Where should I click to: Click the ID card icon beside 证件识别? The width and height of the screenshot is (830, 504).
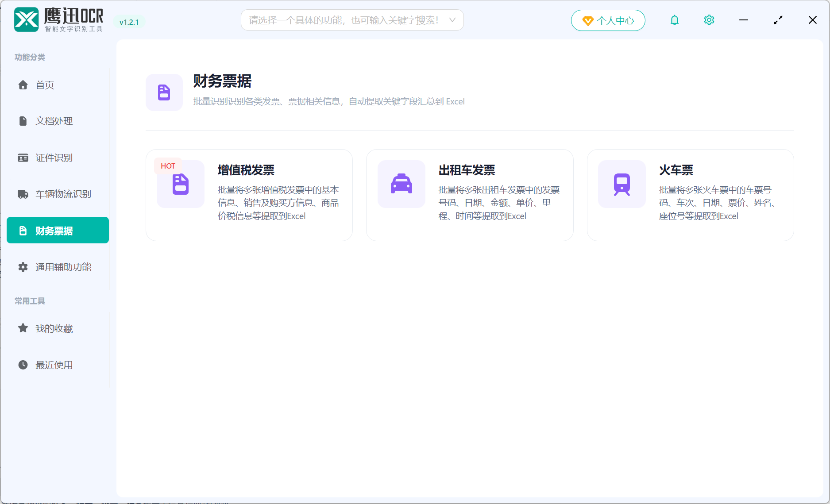pyautogui.click(x=23, y=158)
